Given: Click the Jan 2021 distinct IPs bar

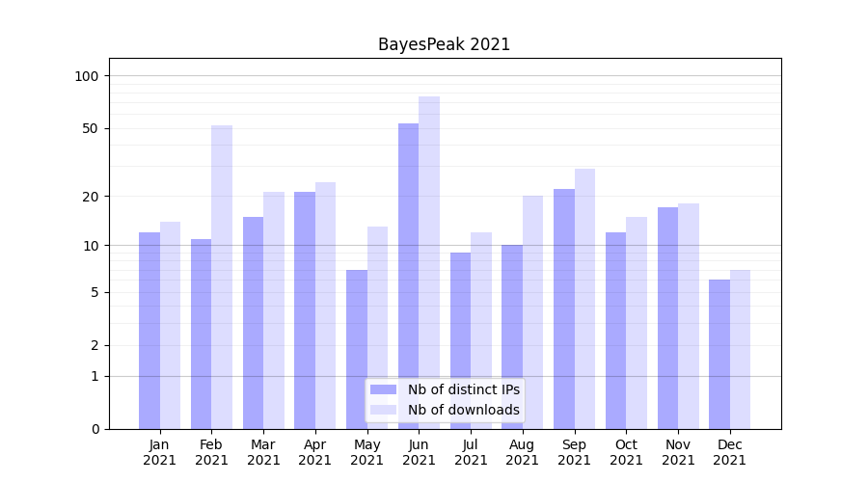Looking at the screenshot, I should 149,330.
